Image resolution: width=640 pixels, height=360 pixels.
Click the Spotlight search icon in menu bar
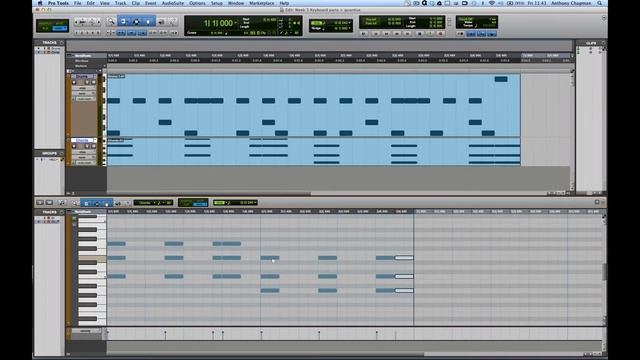(600, 3)
